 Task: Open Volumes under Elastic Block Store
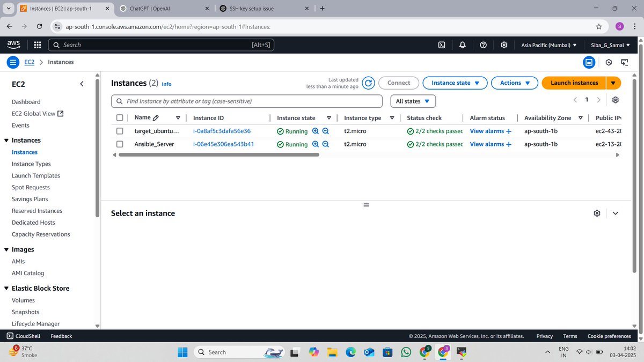[23, 300]
